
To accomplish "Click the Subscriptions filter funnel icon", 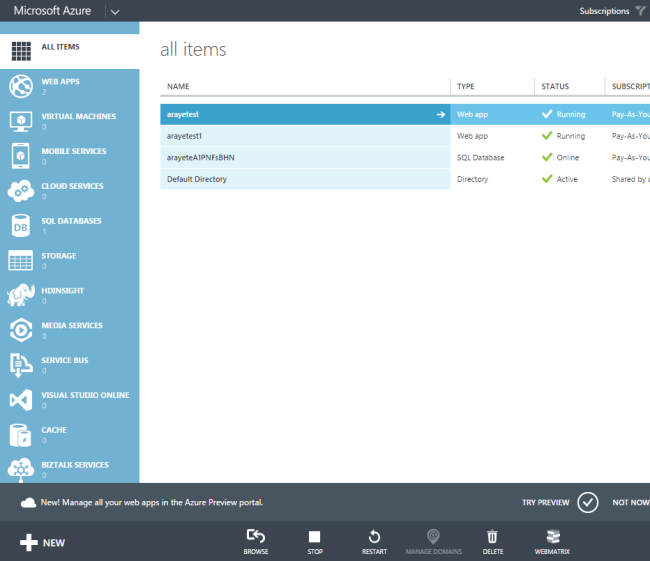I will click(640, 11).
